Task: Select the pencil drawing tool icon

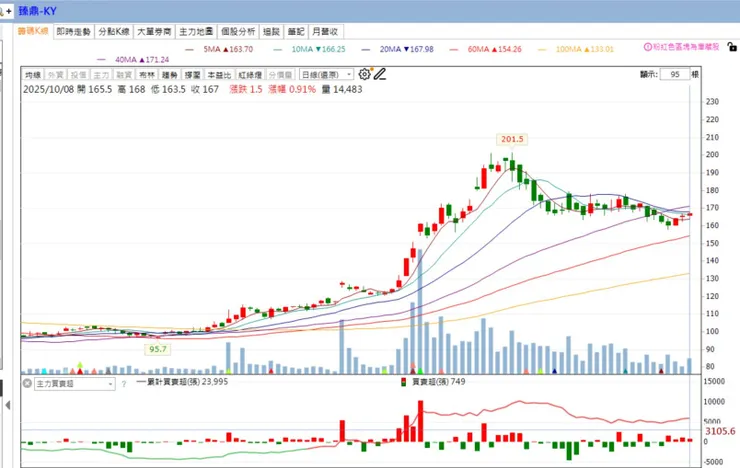Action: (380, 74)
